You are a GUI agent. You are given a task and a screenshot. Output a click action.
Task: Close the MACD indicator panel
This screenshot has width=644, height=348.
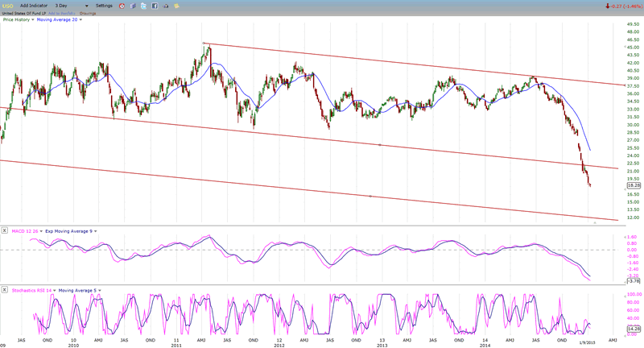[5, 230]
